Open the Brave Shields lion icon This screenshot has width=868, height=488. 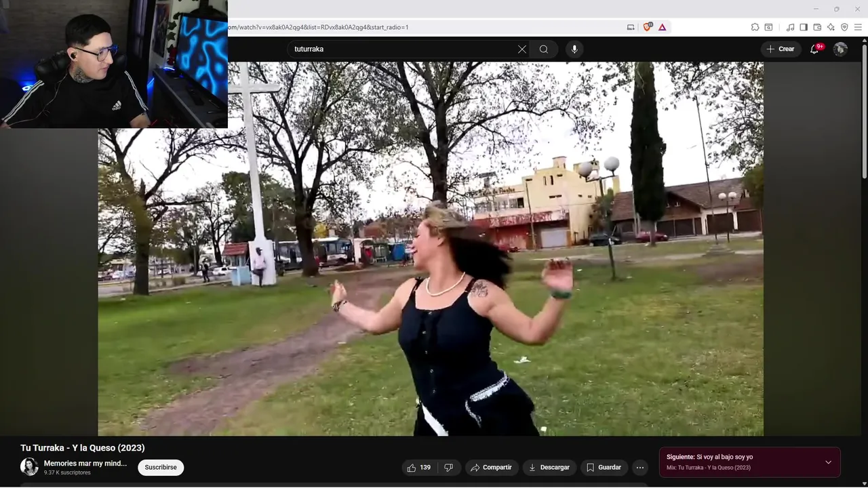(647, 27)
